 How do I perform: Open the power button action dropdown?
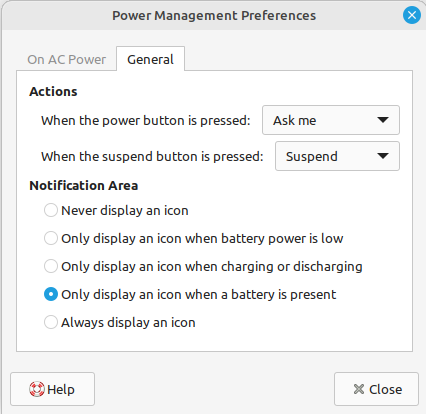tap(331, 120)
